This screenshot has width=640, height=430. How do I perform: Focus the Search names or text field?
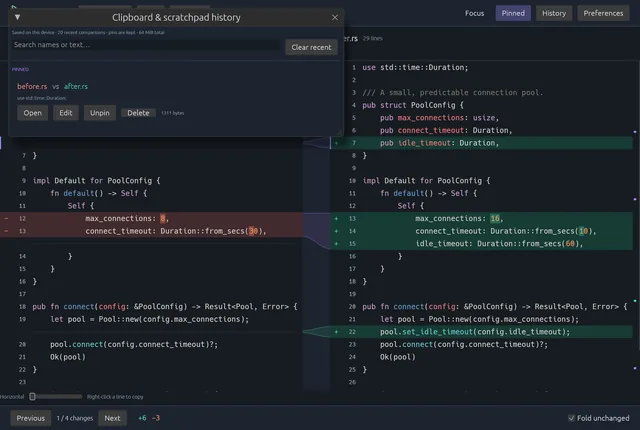click(146, 45)
